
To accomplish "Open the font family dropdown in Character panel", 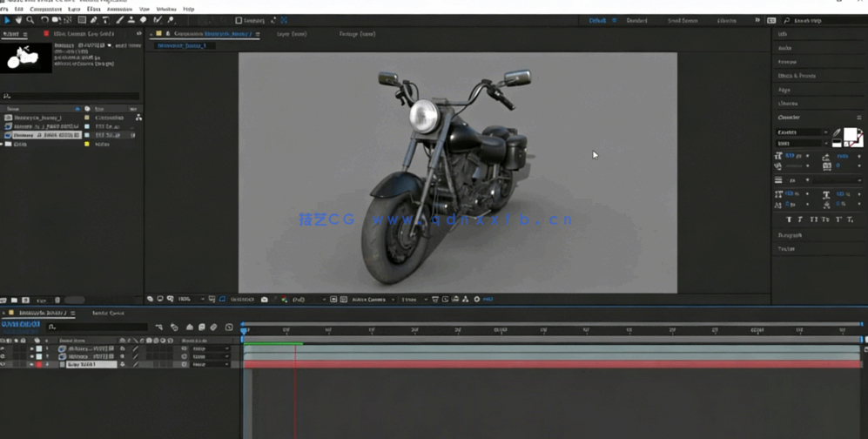I will click(800, 132).
